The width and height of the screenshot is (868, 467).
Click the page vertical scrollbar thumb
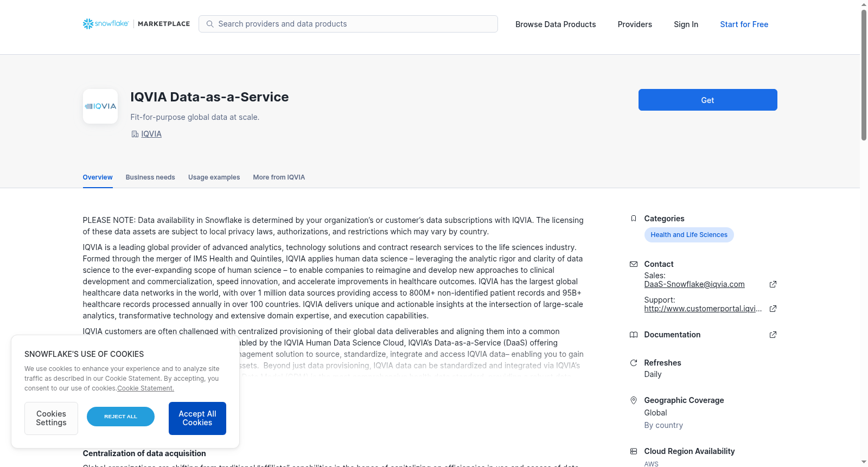click(864, 75)
